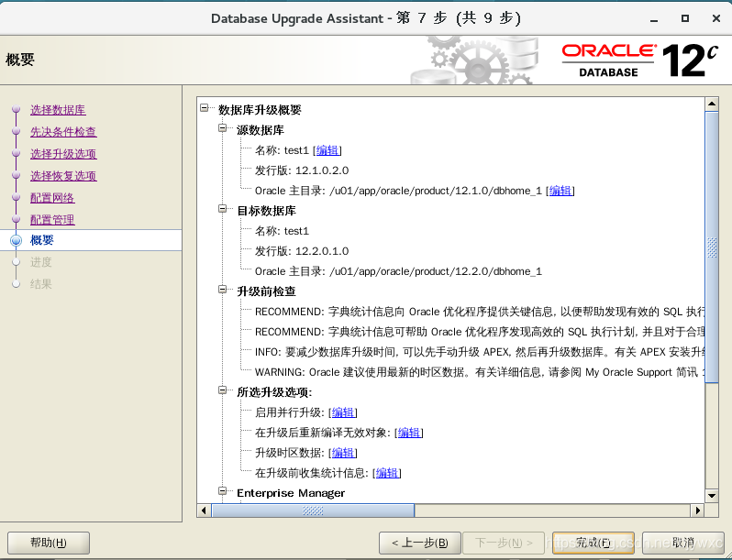Collapse the 所选升级选项 tree section
732x560 pixels.
(223, 390)
